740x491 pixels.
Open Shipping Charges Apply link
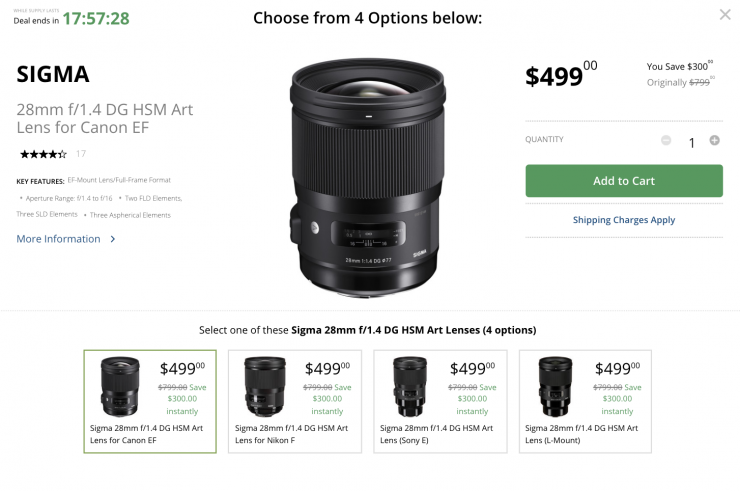tap(623, 220)
